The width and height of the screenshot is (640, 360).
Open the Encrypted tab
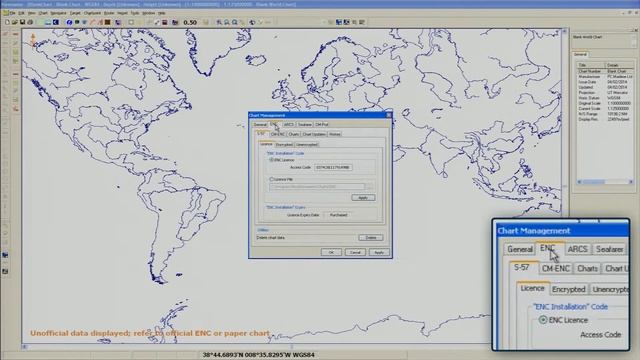click(x=284, y=144)
